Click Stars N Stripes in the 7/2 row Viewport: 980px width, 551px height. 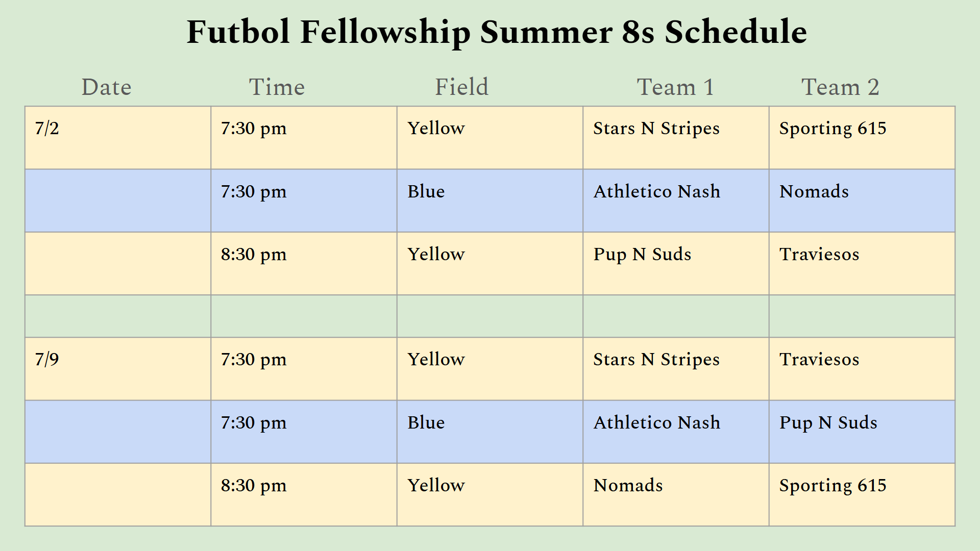[x=656, y=129]
